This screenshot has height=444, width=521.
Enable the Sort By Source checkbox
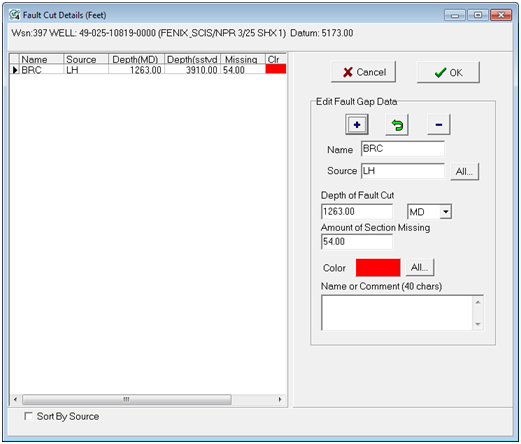point(28,416)
